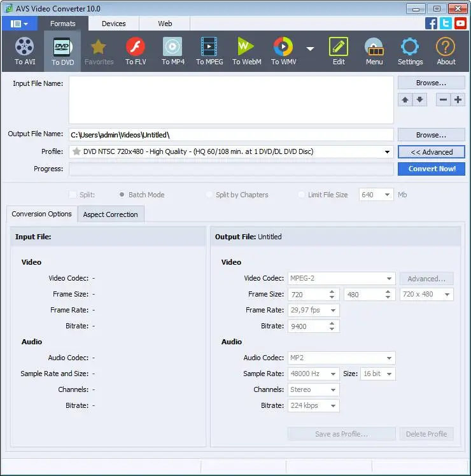Image resolution: width=471 pixels, height=476 pixels.
Task: Click the Delete Profile button
Action: [426, 434]
